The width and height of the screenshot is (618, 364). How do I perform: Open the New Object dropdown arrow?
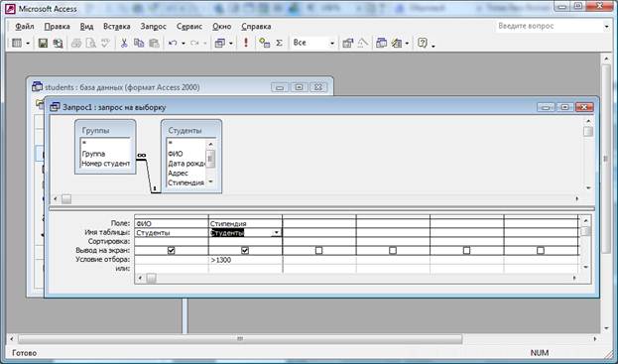point(407,44)
